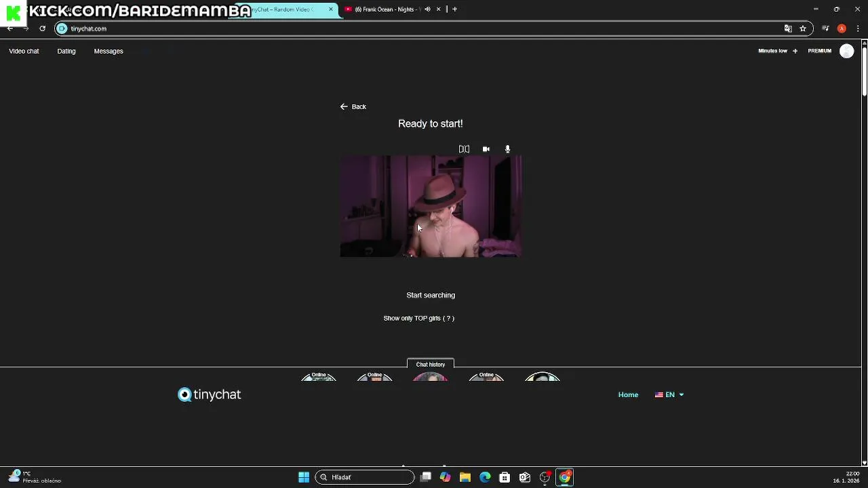
Task: Open the Chat history tab
Action: click(431, 365)
